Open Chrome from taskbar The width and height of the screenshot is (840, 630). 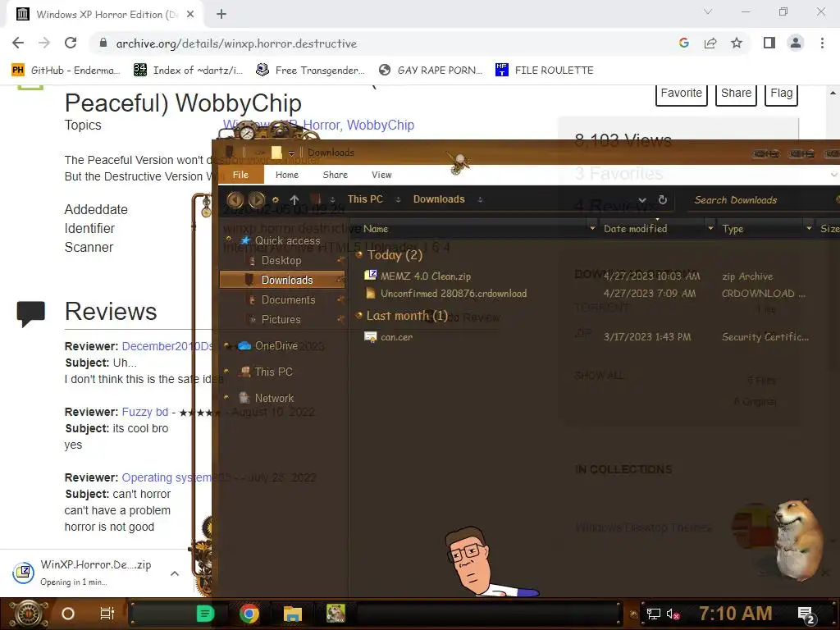point(249,614)
